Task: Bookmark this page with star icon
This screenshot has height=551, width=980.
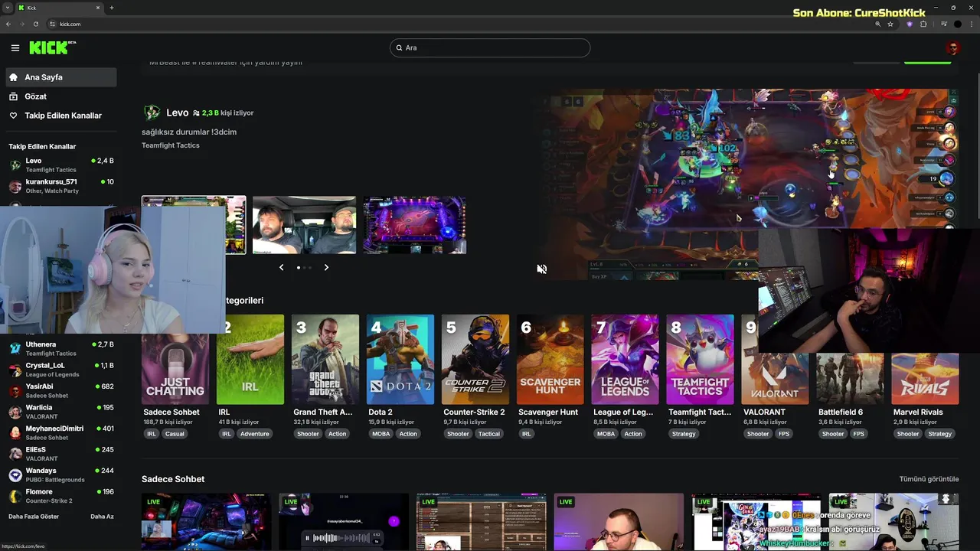Action: pyautogui.click(x=890, y=24)
